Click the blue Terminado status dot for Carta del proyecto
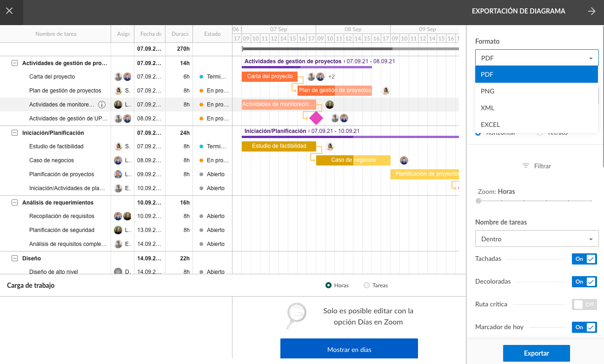 click(x=200, y=76)
